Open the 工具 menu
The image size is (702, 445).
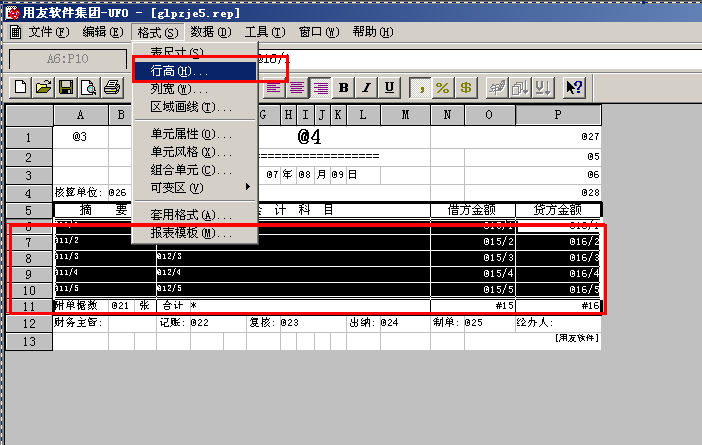point(264,32)
